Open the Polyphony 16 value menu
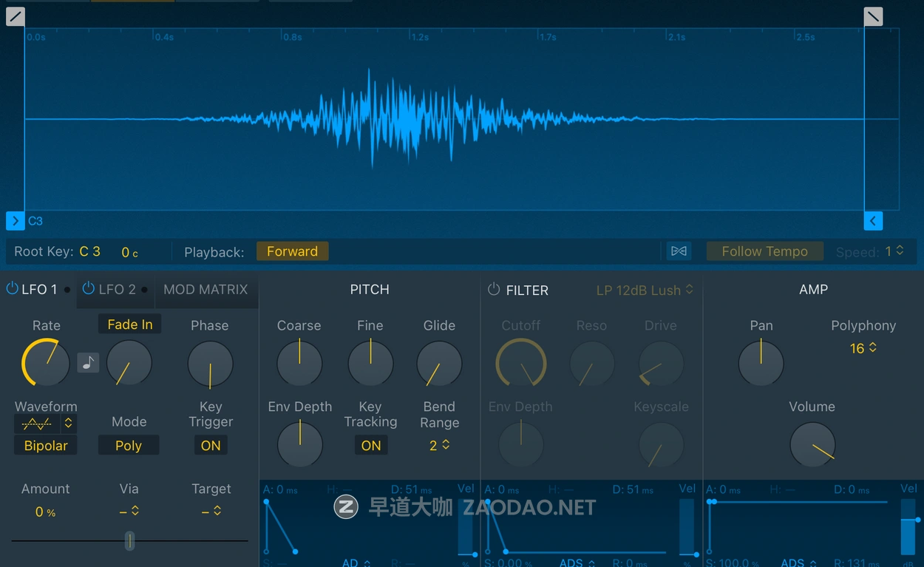Image resolution: width=924 pixels, height=567 pixels. pyautogui.click(x=863, y=348)
